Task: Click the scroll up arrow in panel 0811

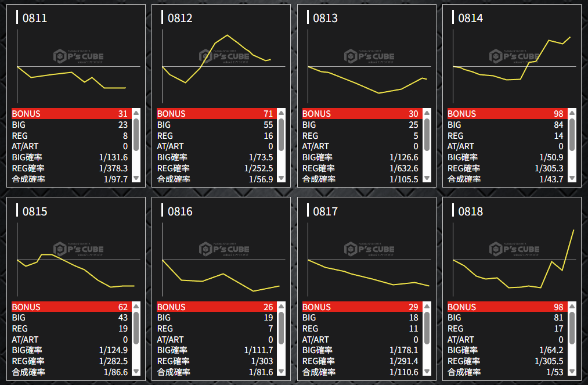Action: tap(136, 113)
